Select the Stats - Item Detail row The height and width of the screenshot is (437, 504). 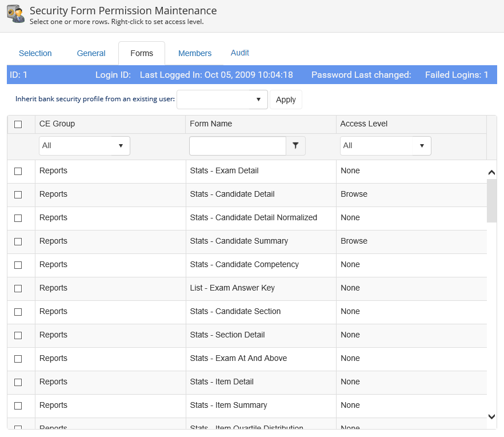[222, 382]
